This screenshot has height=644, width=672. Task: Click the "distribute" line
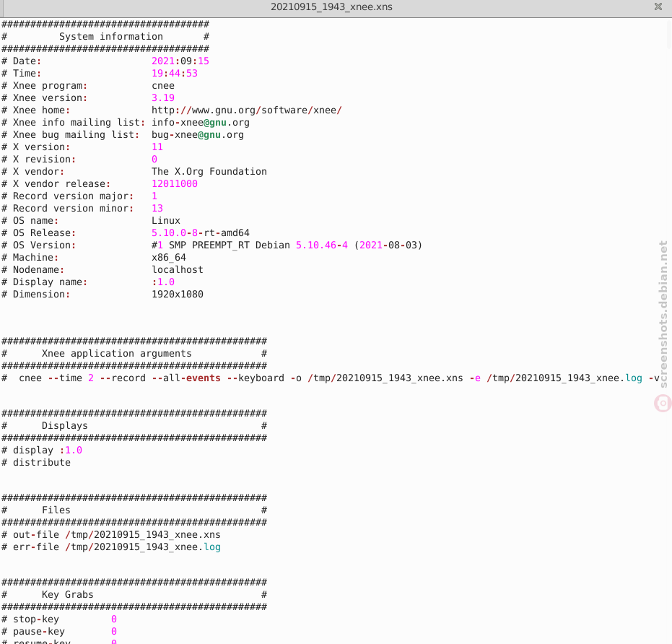pos(42,463)
